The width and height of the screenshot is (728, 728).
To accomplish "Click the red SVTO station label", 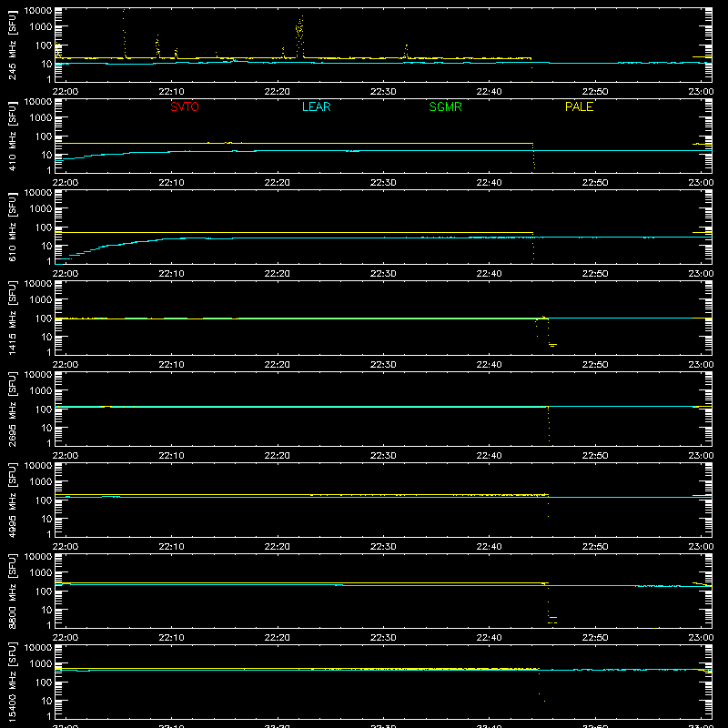I will tap(185, 106).
